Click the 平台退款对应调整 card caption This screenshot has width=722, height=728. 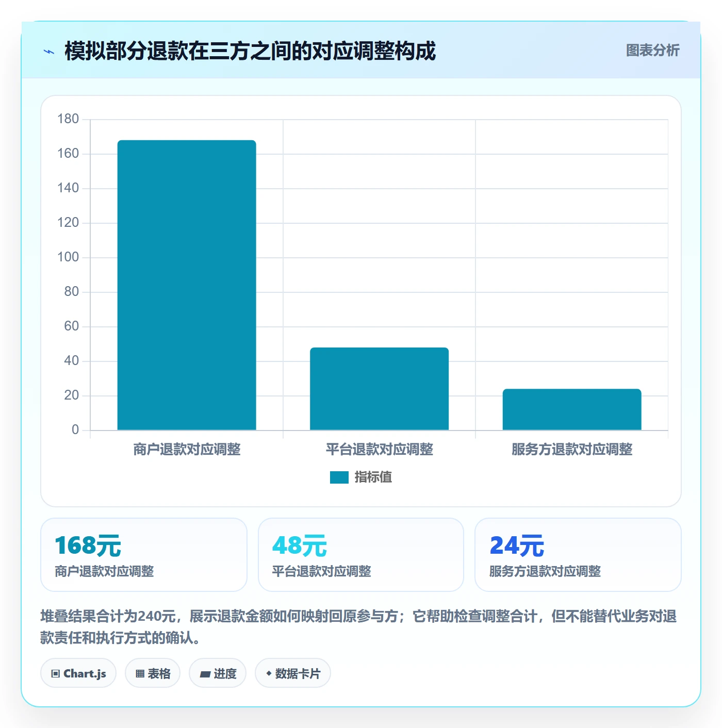coord(322,571)
